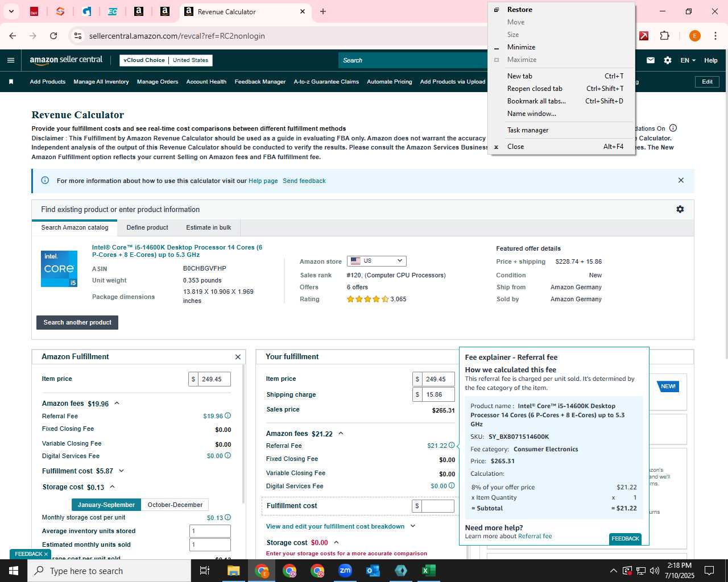Open a new browser tab with plus button
The image size is (728, 582).
click(x=323, y=11)
